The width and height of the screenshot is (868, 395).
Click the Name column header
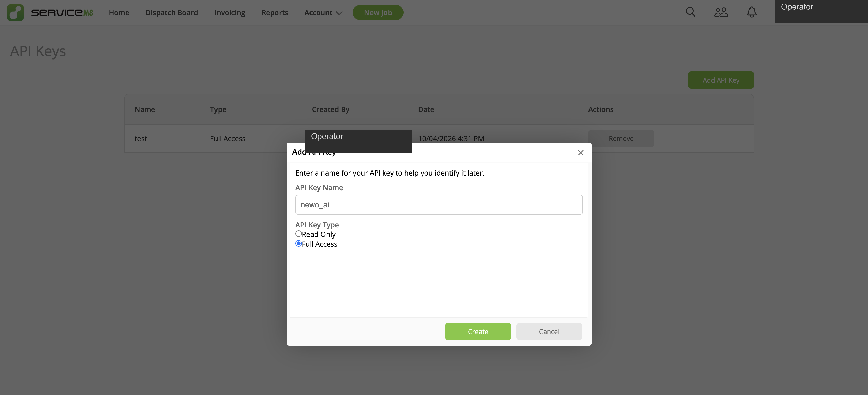click(145, 109)
